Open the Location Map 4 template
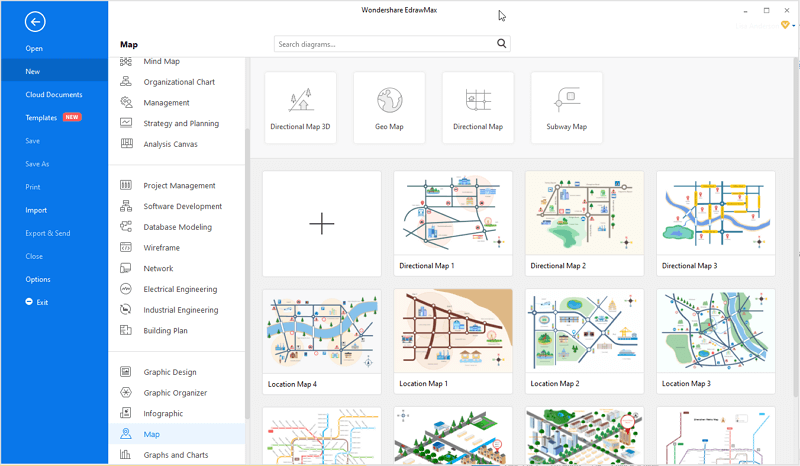 pyautogui.click(x=322, y=341)
